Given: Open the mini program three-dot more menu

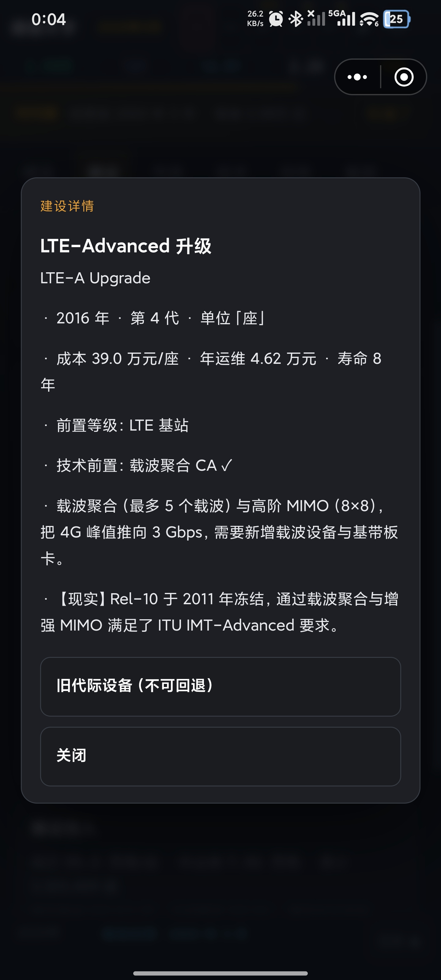Looking at the screenshot, I should (x=357, y=77).
